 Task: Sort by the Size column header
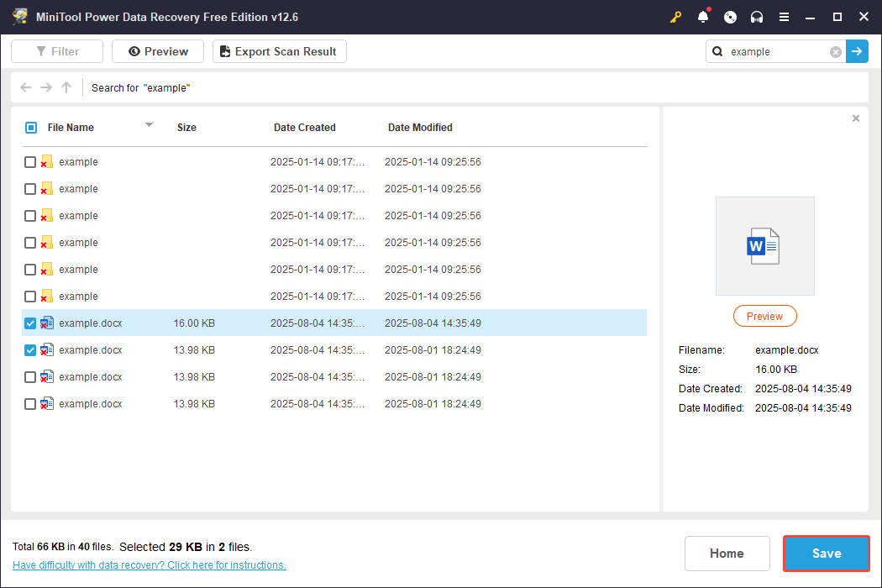186,128
